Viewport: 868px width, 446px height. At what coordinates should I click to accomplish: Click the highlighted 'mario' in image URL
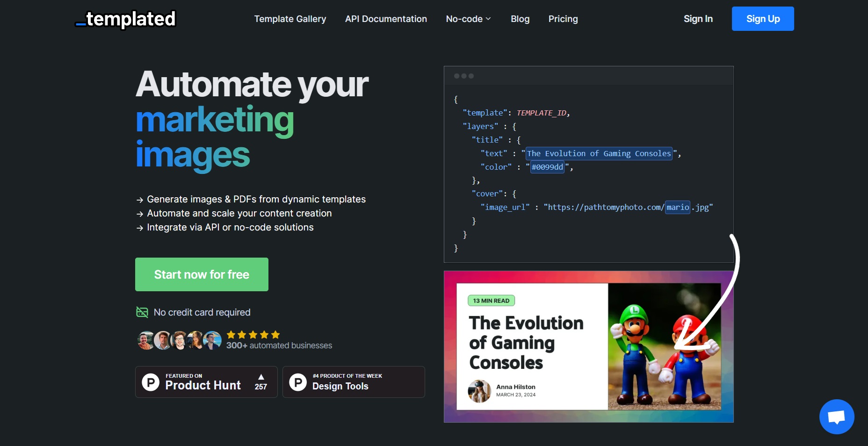coord(678,207)
